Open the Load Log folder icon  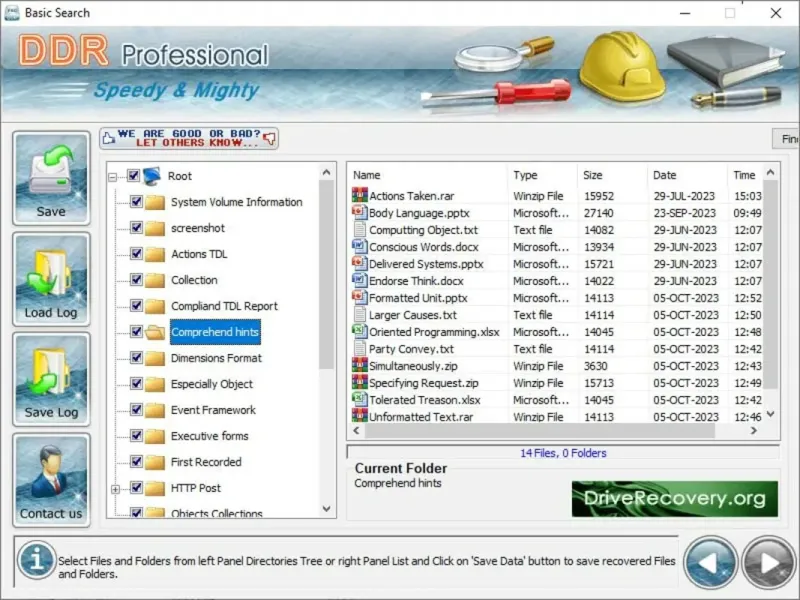pyautogui.click(x=51, y=279)
